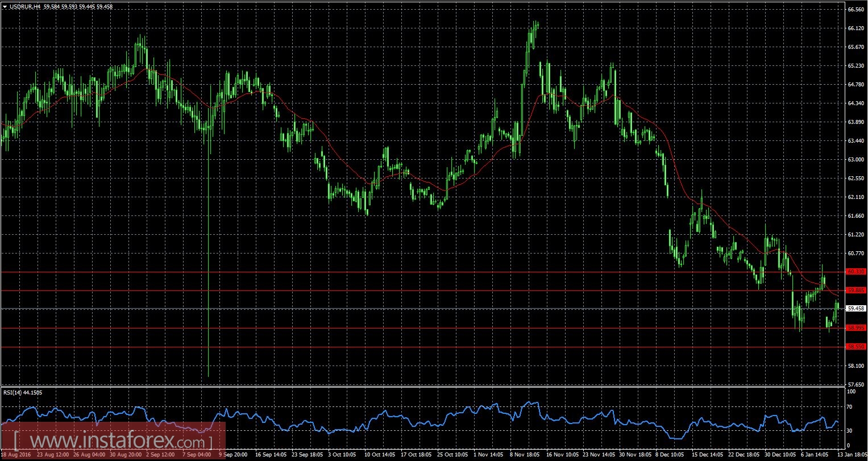Image resolution: width=868 pixels, height=461 pixels.
Task: Click the current price label 59.458
Action: 855,309
